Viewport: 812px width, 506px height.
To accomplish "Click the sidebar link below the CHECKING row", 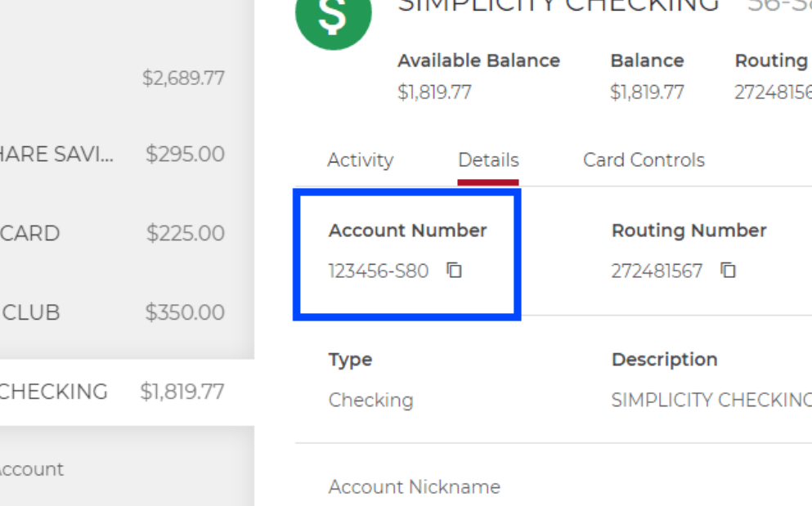I will click(x=31, y=469).
